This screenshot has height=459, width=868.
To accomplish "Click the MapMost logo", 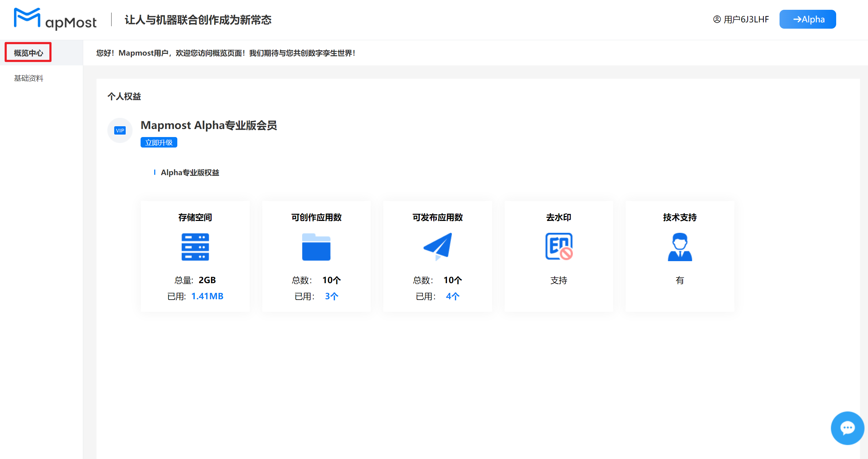I will (55, 19).
